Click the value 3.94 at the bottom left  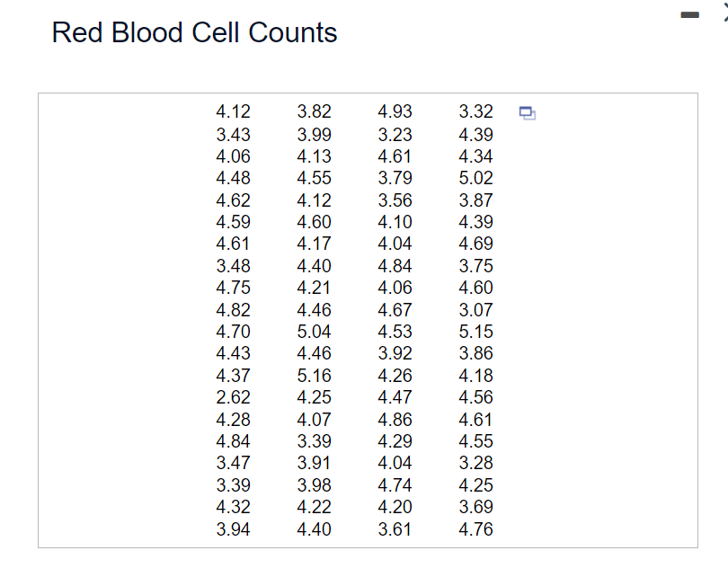(233, 529)
